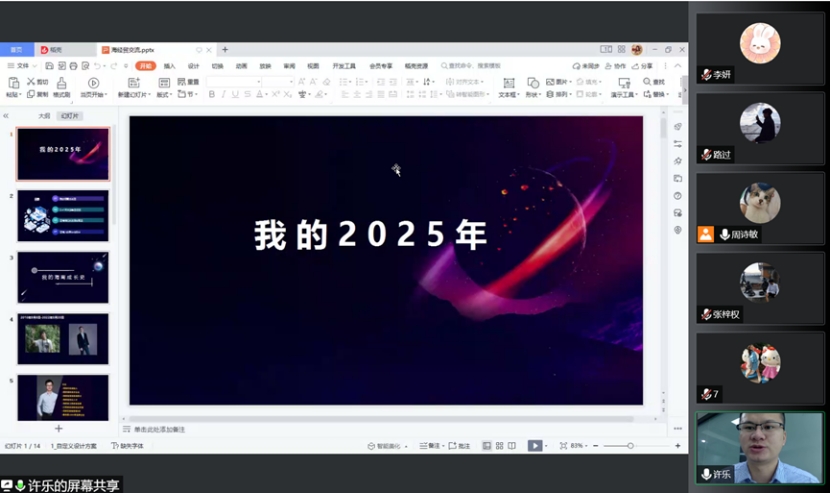Click the 形状 shapes icon
Image resolution: width=831 pixels, height=493 pixels.
point(532,83)
